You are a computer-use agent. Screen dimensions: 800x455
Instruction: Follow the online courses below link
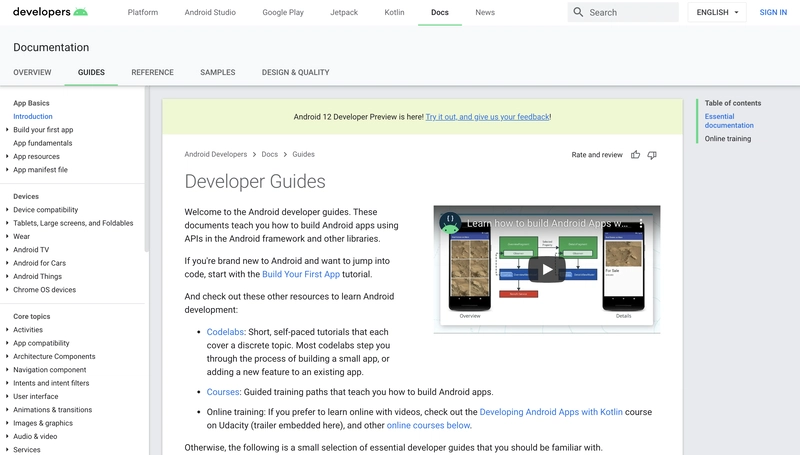point(429,425)
